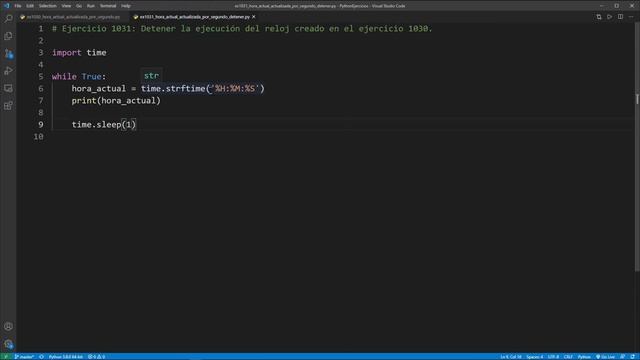
Task: Open the Terminal menu
Action: click(108, 6)
